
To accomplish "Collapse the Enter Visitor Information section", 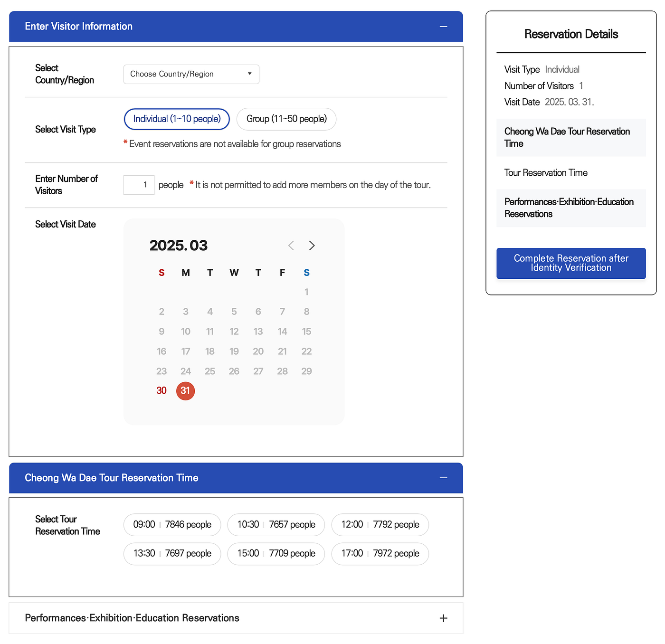I will [x=443, y=27].
